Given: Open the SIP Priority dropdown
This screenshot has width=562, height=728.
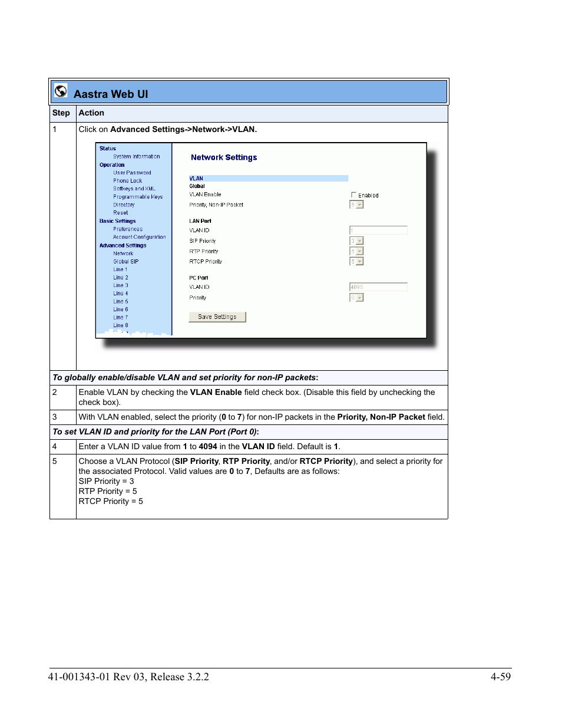Looking at the screenshot, I should coord(356,241).
